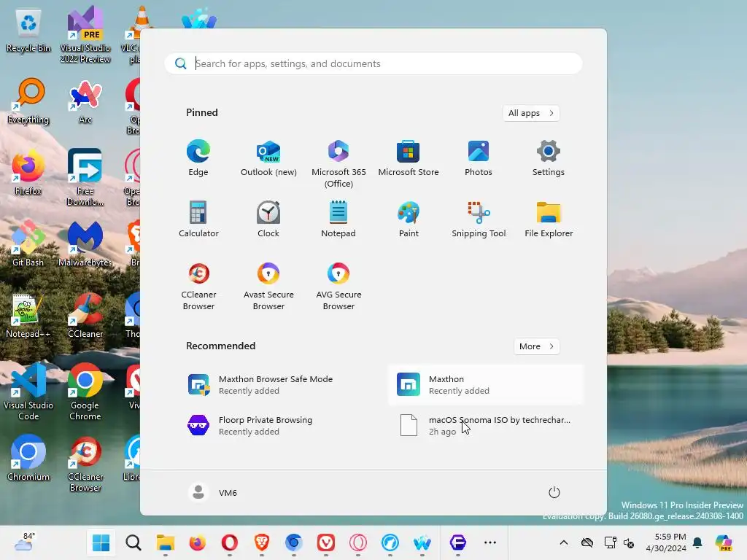
Task: Select the CCleaner Browser desktop shortcut
Action: pos(85,463)
